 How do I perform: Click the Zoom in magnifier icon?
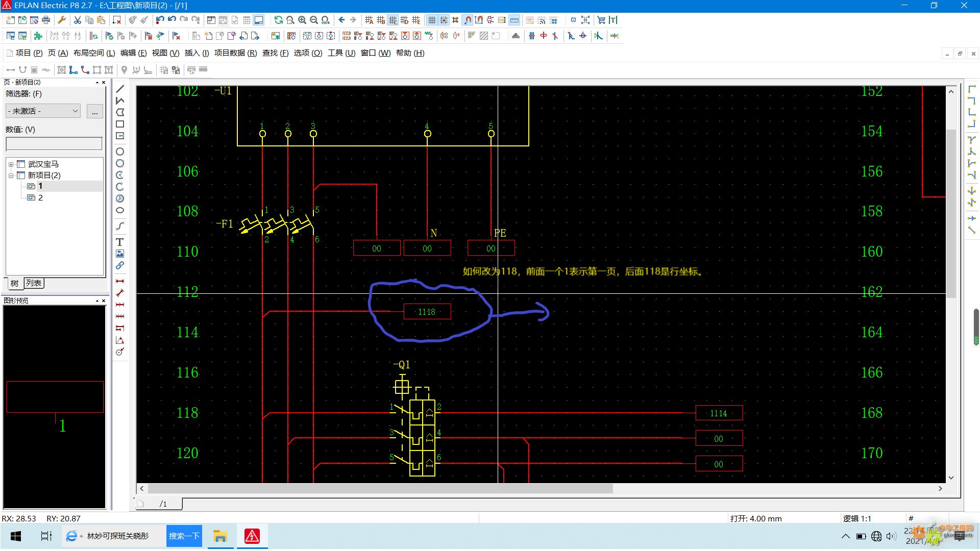click(x=302, y=20)
